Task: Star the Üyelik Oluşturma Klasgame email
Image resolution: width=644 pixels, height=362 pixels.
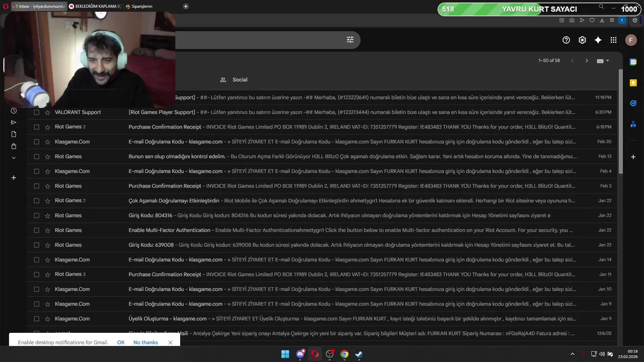Action: [48, 319]
